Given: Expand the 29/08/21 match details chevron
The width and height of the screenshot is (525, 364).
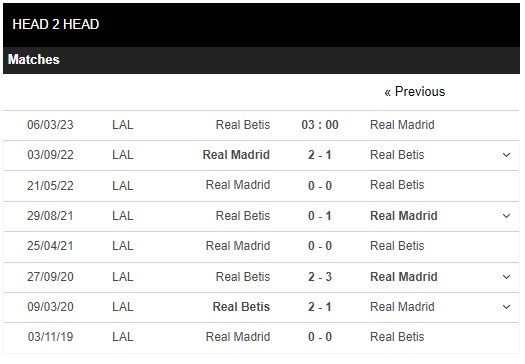Looking at the screenshot, I should [x=506, y=216].
